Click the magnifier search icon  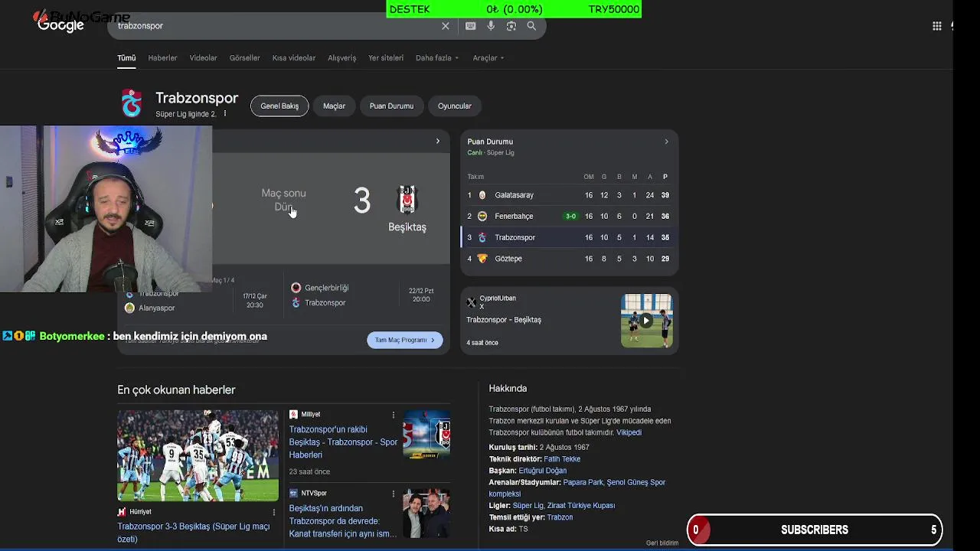531,26
